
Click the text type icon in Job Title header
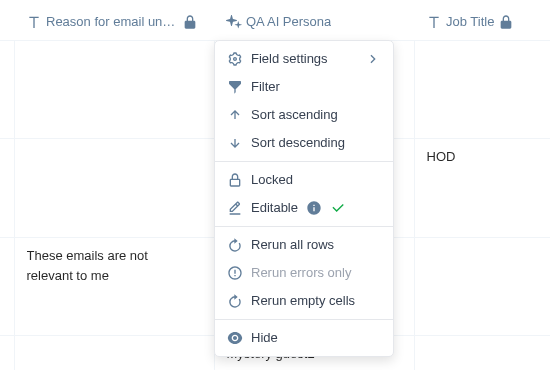point(434,22)
